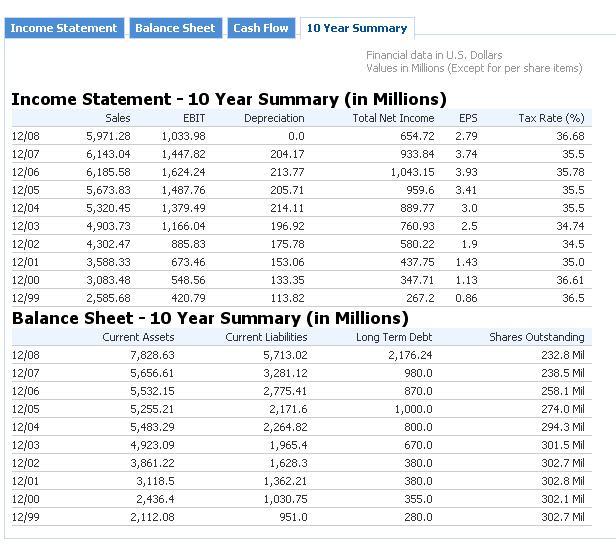Click net income 1,043.15 for 12/06

(x=412, y=172)
